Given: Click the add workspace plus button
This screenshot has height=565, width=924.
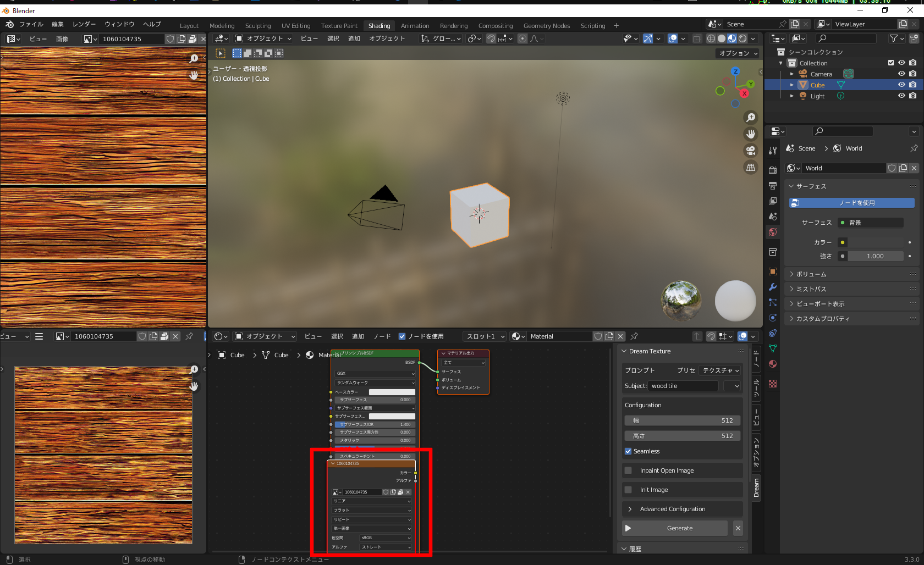Looking at the screenshot, I should [616, 26].
